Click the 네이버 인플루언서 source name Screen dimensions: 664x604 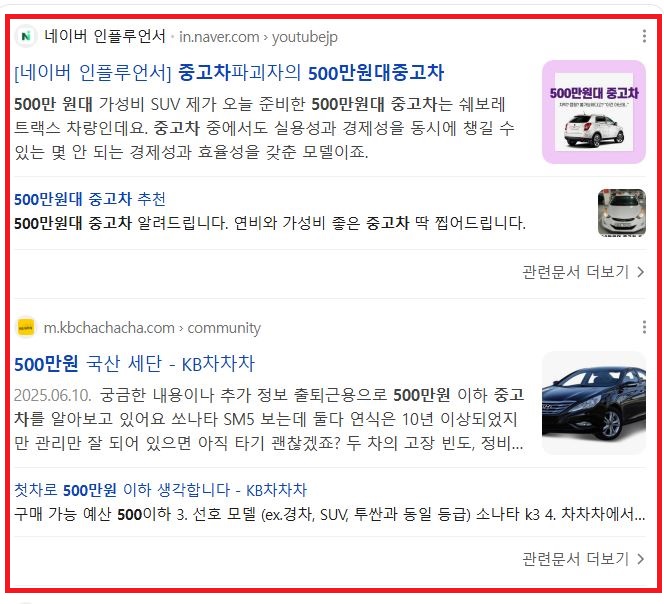105,36
